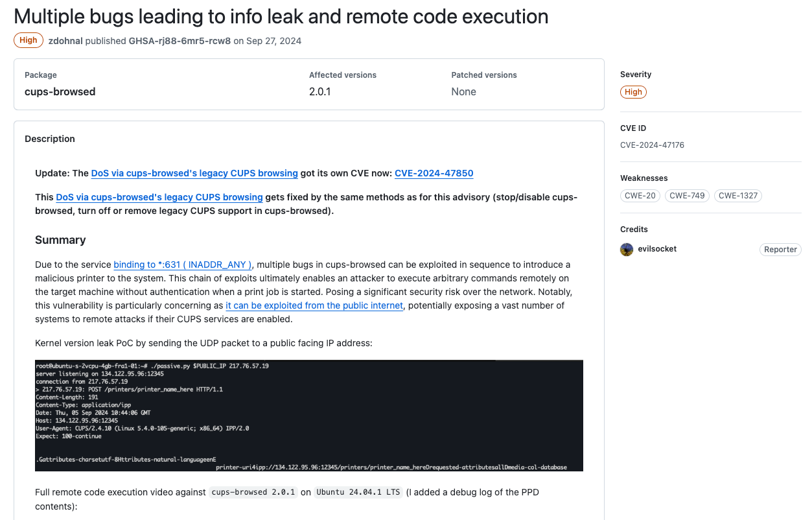Click the cups-browsed package name
The image size is (812, 520).
pyautogui.click(x=60, y=92)
